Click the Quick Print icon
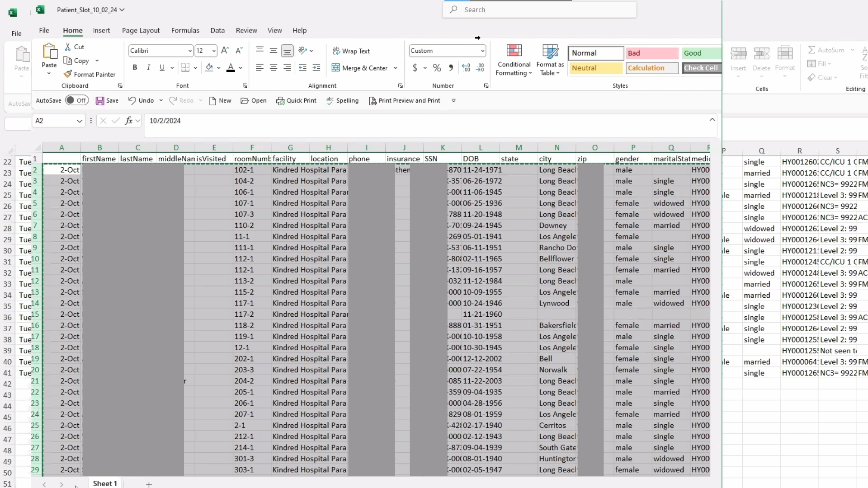This screenshot has width=868, height=488. tap(280, 101)
